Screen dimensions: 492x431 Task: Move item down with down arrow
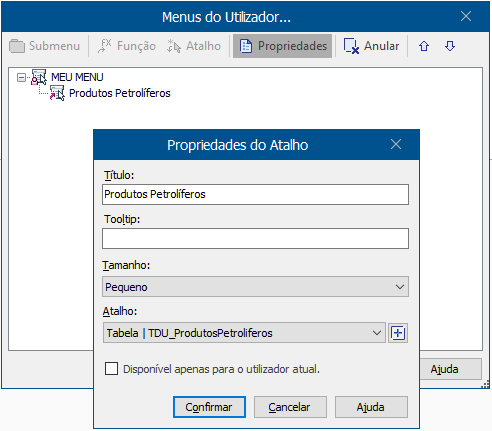coord(450,46)
